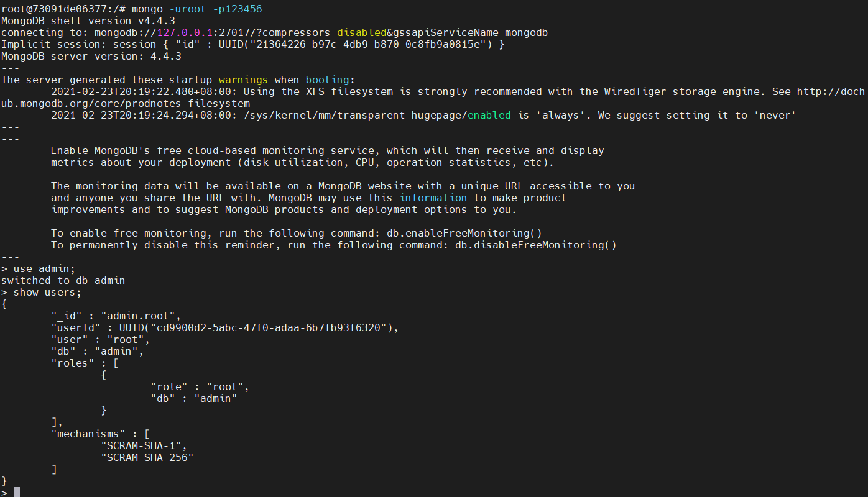Click the 127.0.0.1 IP address in the connection string

(185, 32)
